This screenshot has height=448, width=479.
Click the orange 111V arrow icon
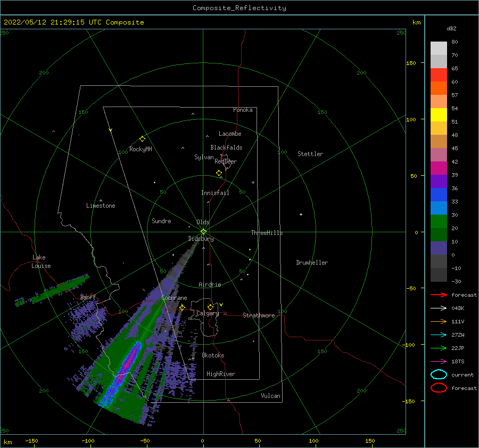(x=439, y=321)
